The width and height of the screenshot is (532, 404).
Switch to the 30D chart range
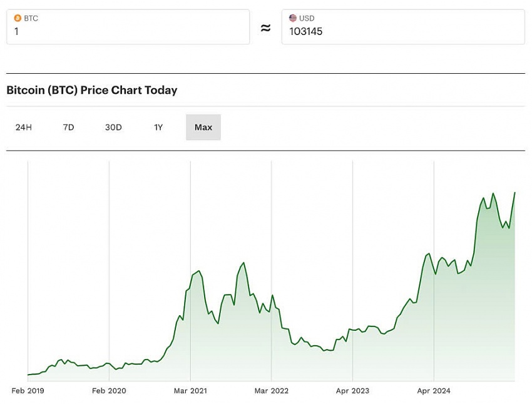click(113, 128)
